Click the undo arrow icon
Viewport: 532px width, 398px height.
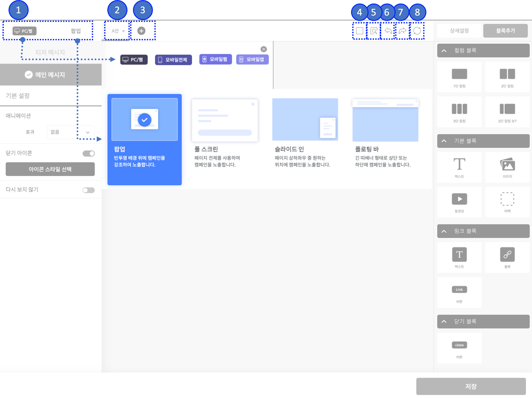(x=388, y=31)
